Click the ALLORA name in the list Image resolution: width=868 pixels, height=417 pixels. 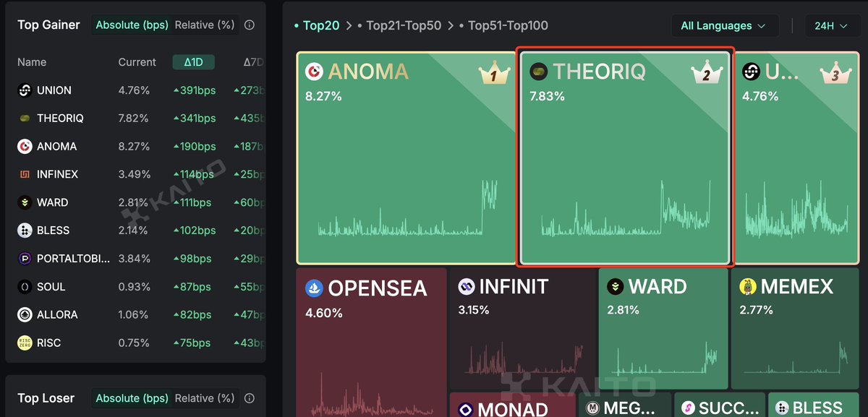coord(58,315)
